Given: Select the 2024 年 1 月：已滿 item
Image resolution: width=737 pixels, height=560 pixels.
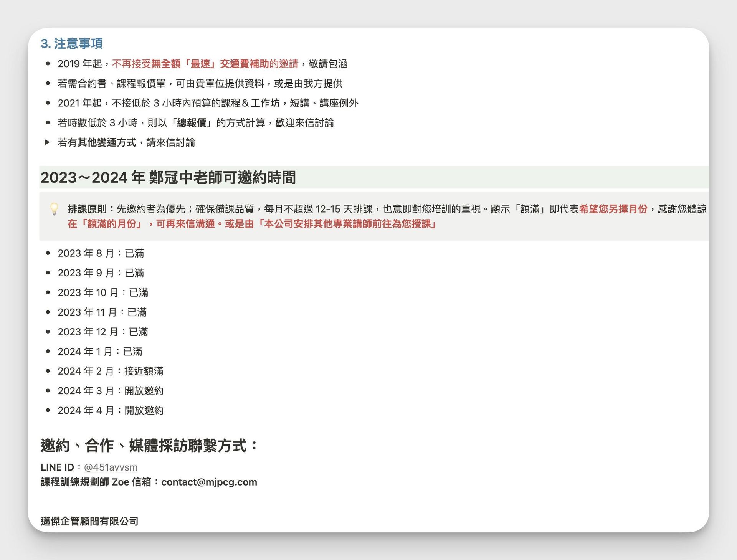Looking at the screenshot, I should coord(100,352).
